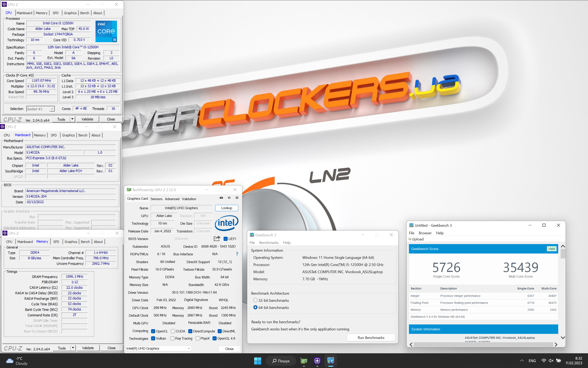Click Tools button in the top CPU-Z window

click(x=61, y=119)
